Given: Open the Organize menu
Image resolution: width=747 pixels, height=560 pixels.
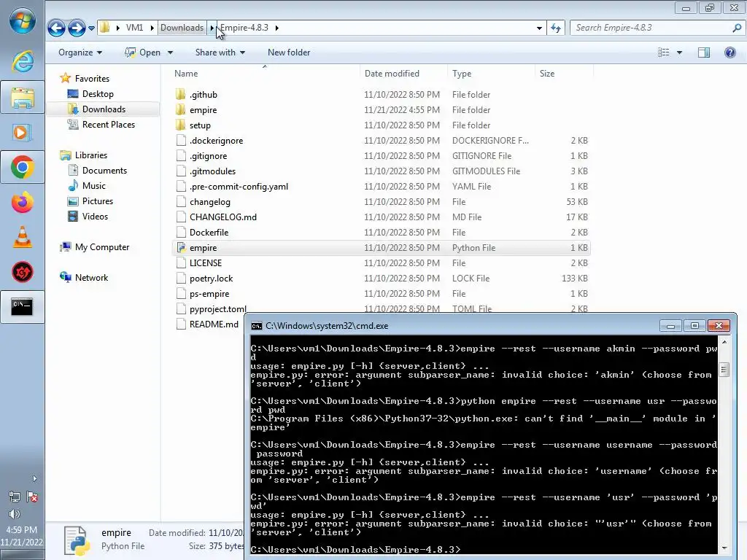Looking at the screenshot, I should click(80, 52).
